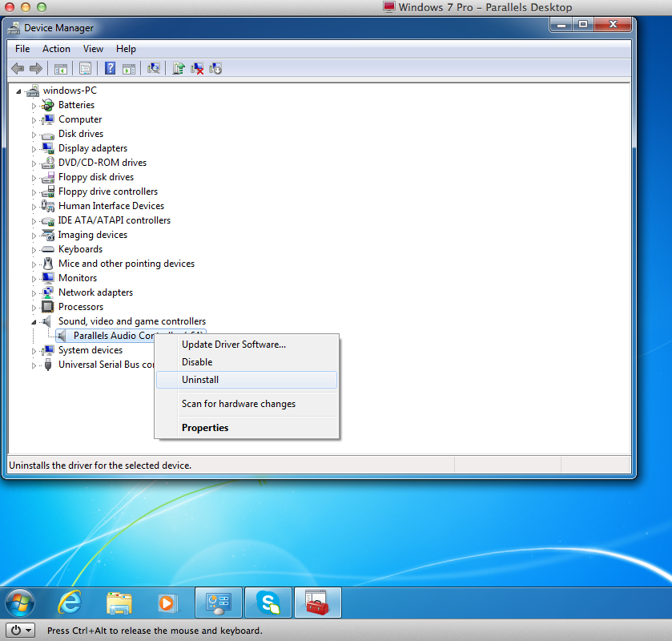Screen dimensions: 672x641
Task: Click the Disk drives category icon
Action: [48, 135]
